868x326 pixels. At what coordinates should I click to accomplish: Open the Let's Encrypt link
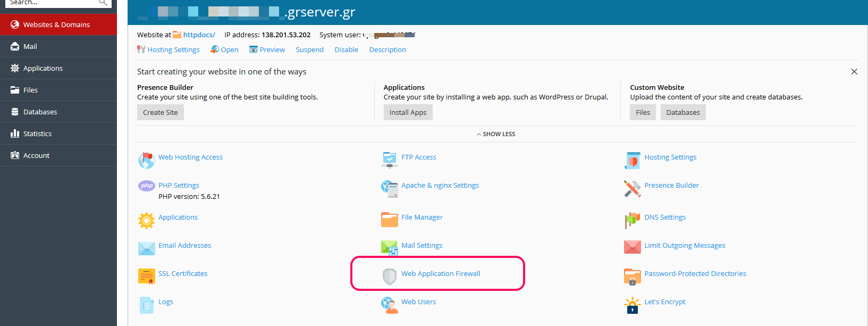click(x=665, y=302)
